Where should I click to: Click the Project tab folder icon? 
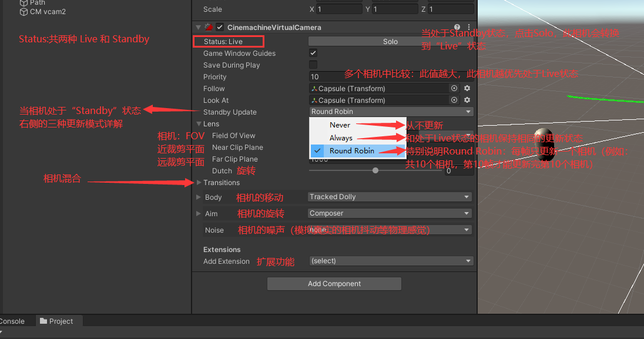(x=43, y=321)
